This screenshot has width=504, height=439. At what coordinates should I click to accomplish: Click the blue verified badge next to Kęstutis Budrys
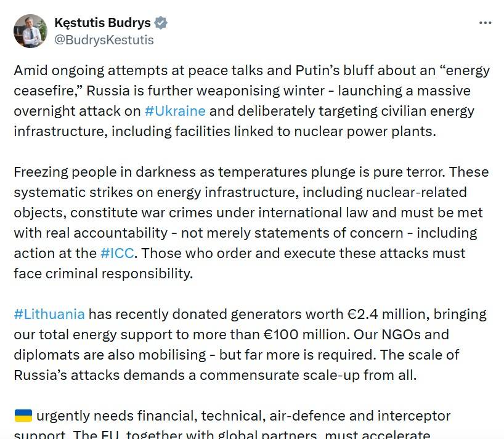(161, 22)
